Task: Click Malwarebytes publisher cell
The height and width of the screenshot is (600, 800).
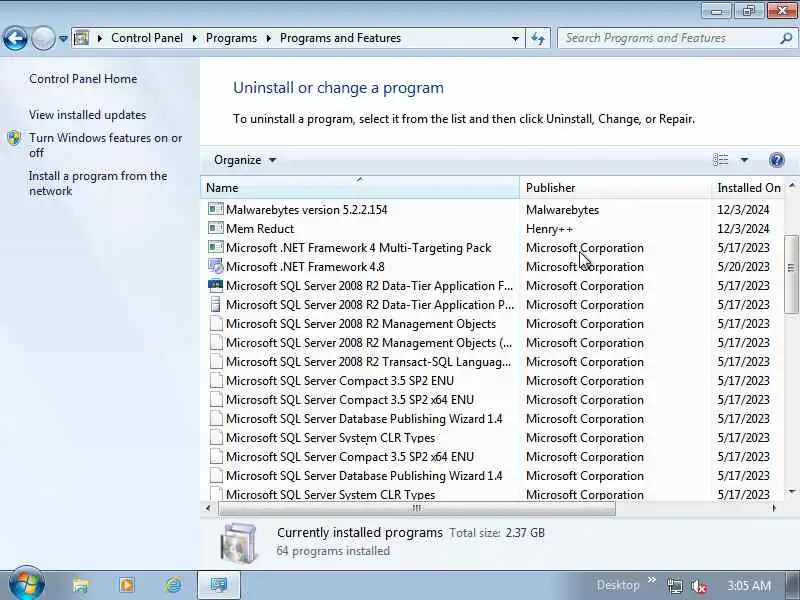Action: 562,210
